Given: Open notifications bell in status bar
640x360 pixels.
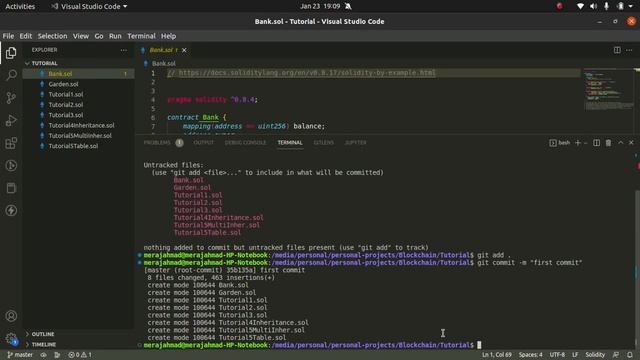Looking at the screenshot, I should tap(630, 355).
